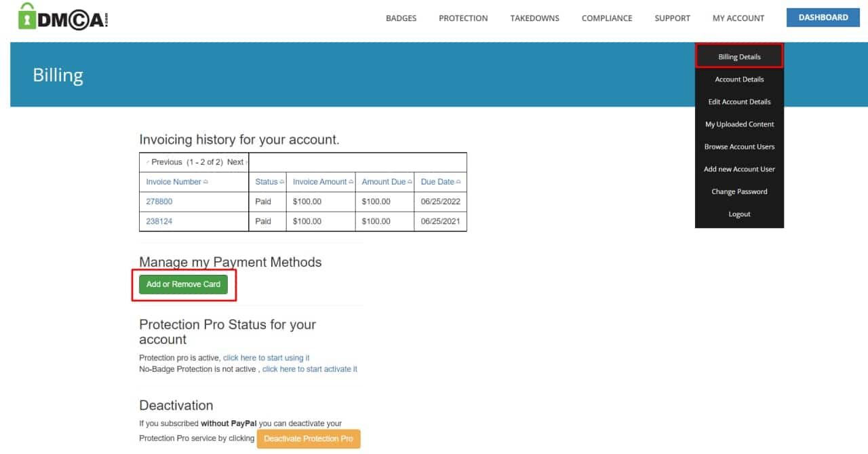Open the Takedowns navigation item
This screenshot has width=868, height=454.
tap(534, 18)
